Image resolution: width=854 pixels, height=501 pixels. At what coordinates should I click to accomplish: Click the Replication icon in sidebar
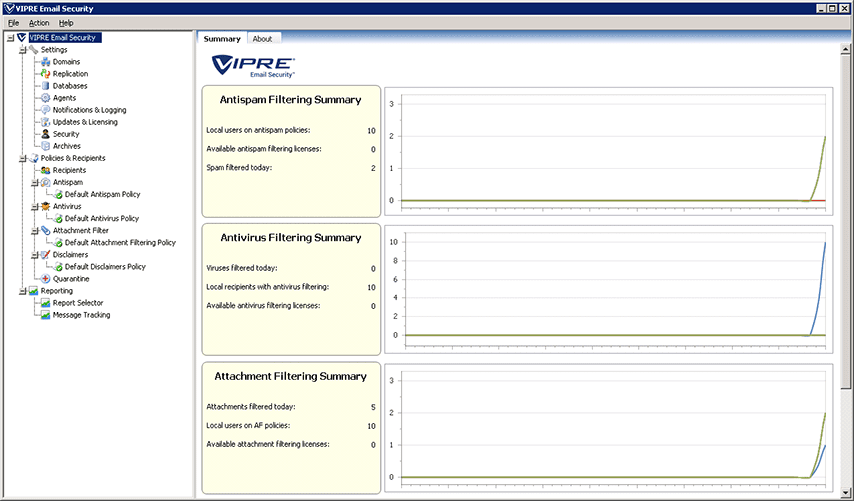coord(45,74)
